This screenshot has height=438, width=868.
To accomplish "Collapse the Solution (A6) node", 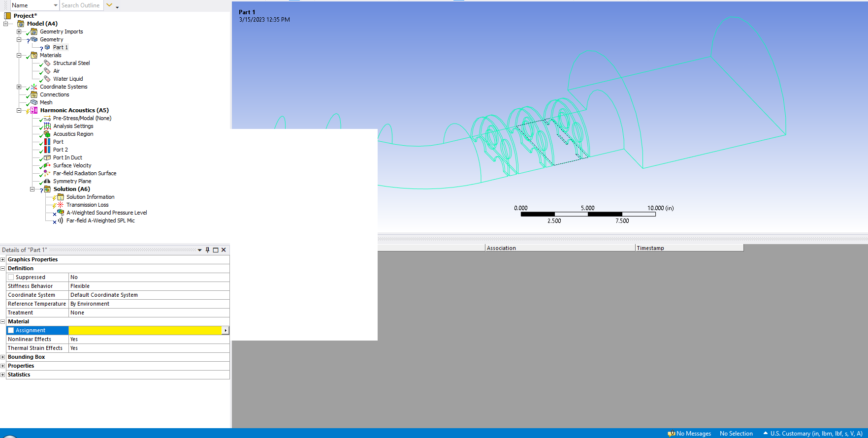I will [32, 189].
